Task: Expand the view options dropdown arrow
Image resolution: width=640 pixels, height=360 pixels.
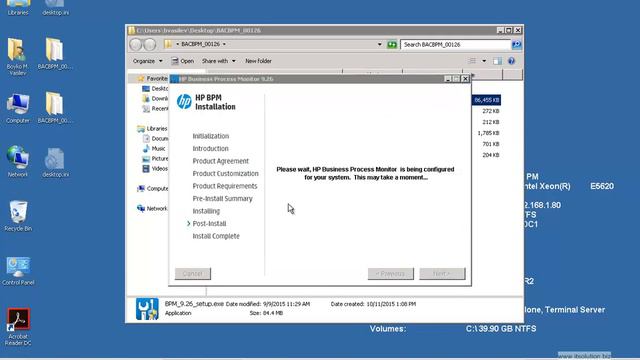Action: click(x=484, y=61)
